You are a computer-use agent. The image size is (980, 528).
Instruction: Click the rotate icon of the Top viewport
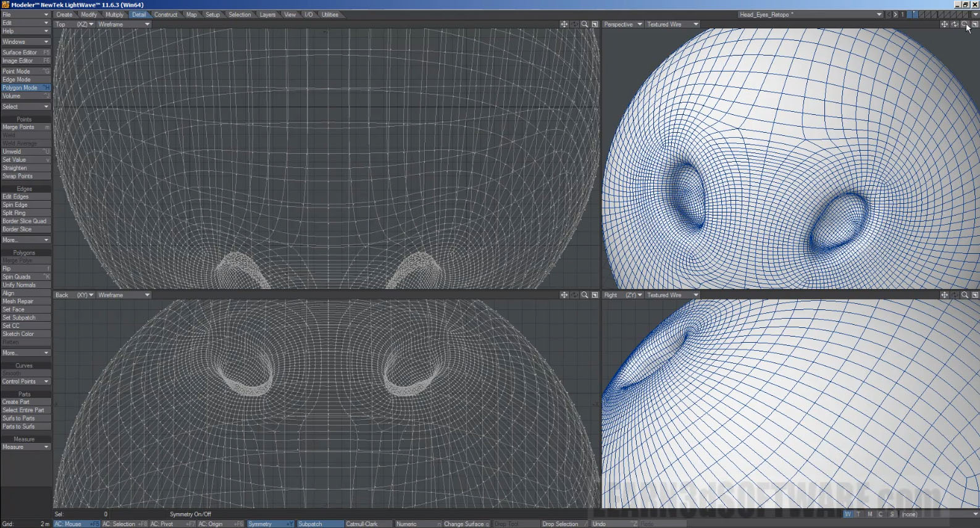574,25
